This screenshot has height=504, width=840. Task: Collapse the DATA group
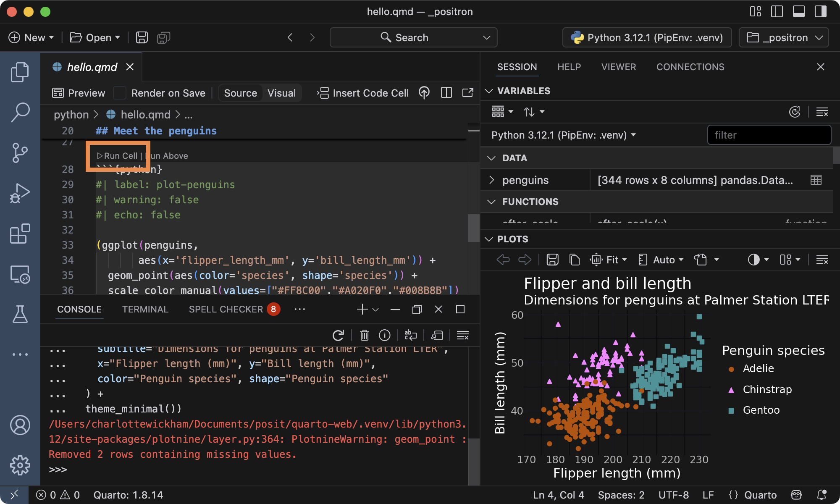tap(491, 158)
